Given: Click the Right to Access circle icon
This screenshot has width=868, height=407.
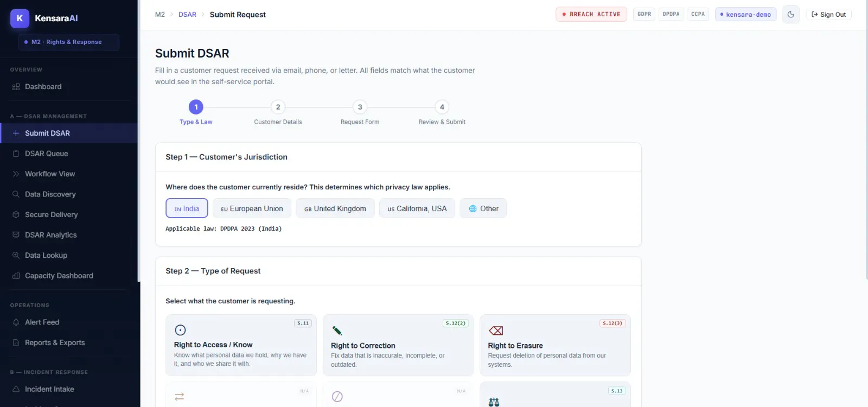Looking at the screenshot, I should pos(181,330).
